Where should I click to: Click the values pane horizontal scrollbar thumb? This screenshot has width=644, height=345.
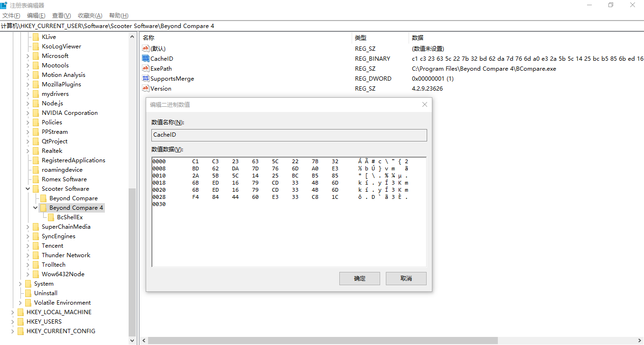(322, 340)
